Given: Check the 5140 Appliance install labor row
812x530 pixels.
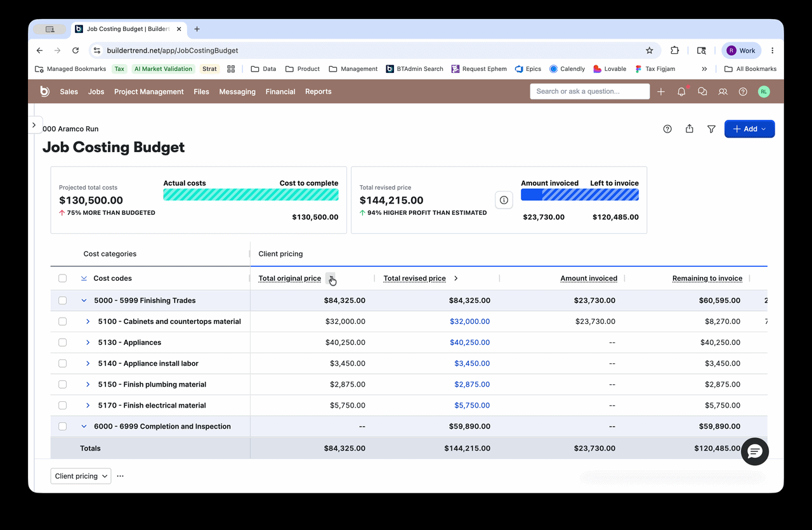Looking at the screenshot, I should pos(62,363).
